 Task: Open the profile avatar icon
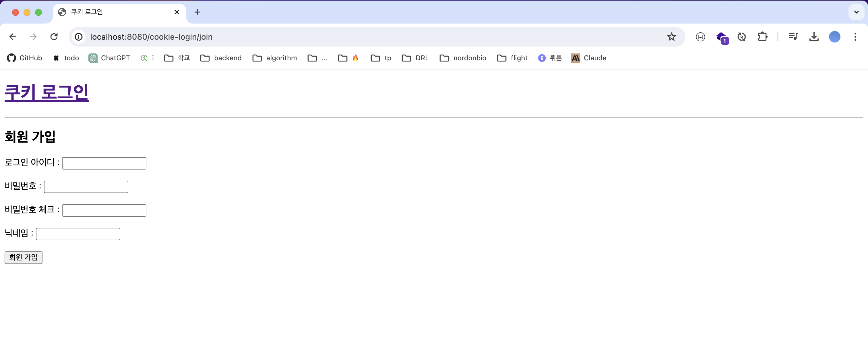(x=834, y=37)
